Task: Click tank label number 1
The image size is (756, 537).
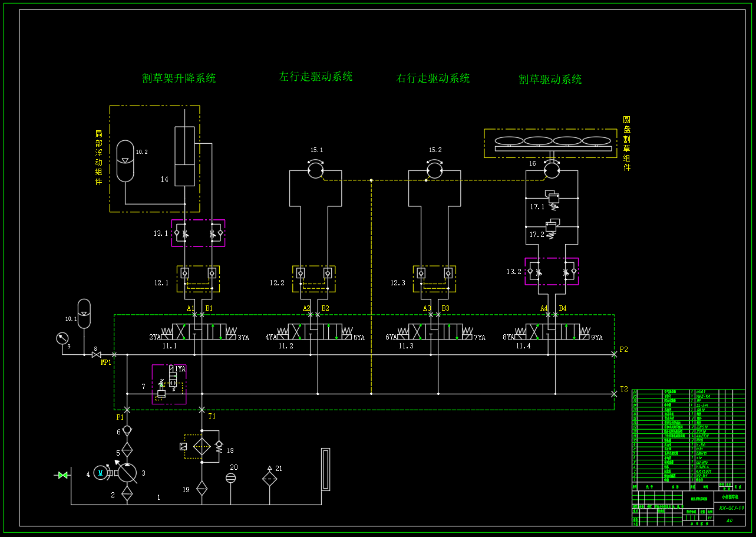Action: 159,498
